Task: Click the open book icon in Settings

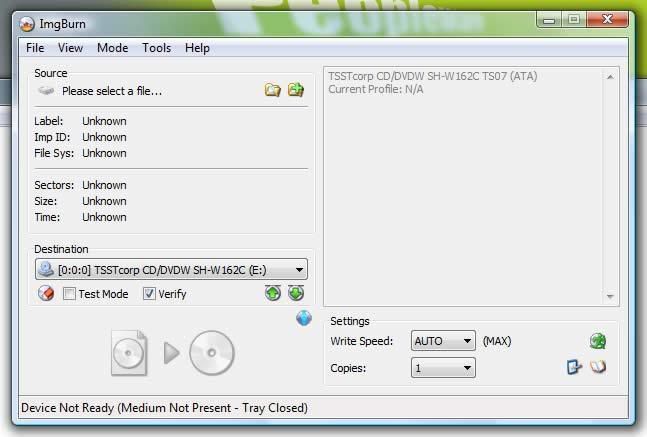Action: click(598, 367)
